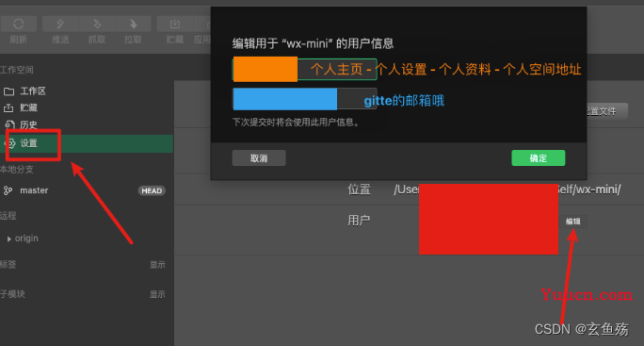
Task: Click the 位置 repository path text
Action: [x=507, y=189]
